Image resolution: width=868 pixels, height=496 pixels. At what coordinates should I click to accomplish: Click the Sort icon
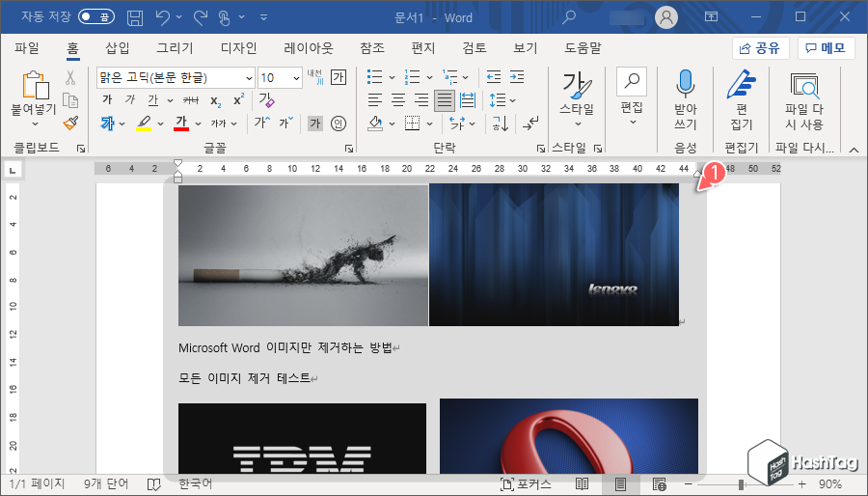pos(501,123)
